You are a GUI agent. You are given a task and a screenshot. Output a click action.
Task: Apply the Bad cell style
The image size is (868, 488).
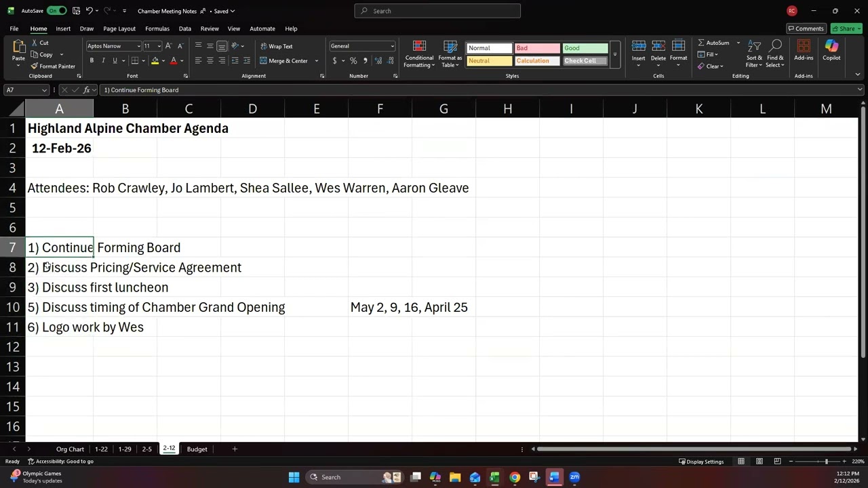coord(537,48)
